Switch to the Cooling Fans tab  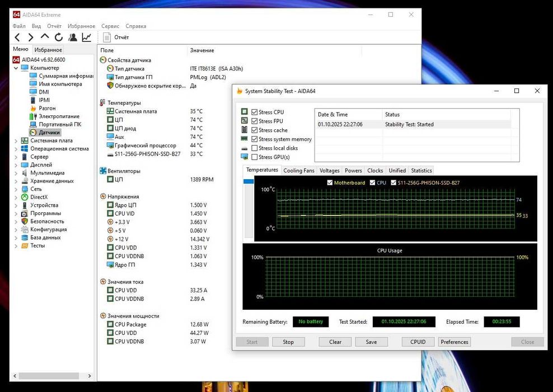point(299,170)
